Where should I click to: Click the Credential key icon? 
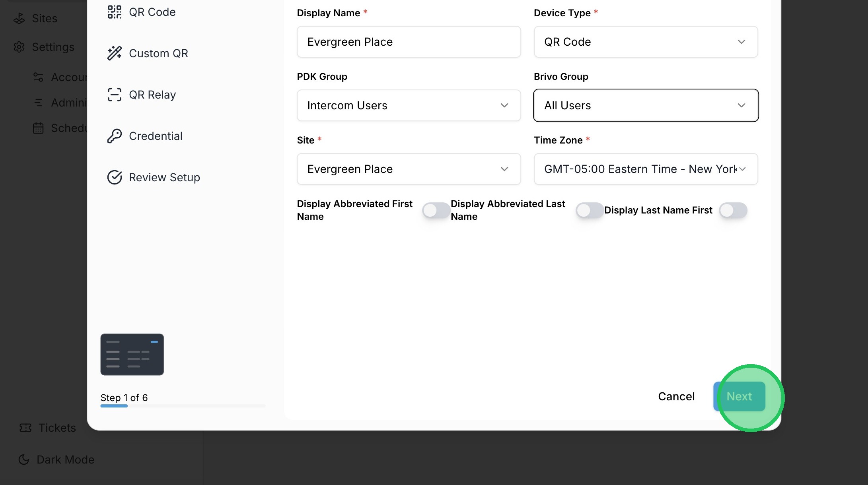click(x=114, y=136)
